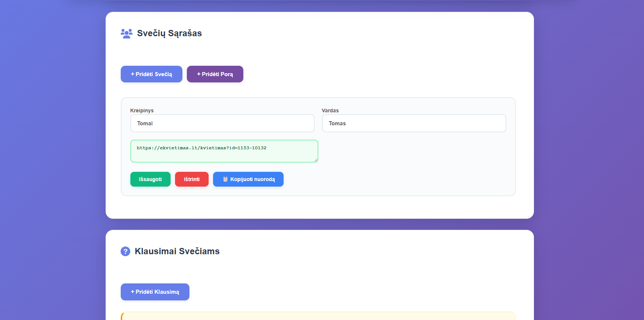Select the Svečių Sąrašas section heading
The height and width of the screenshot is (320, 644).
point(169,33)
